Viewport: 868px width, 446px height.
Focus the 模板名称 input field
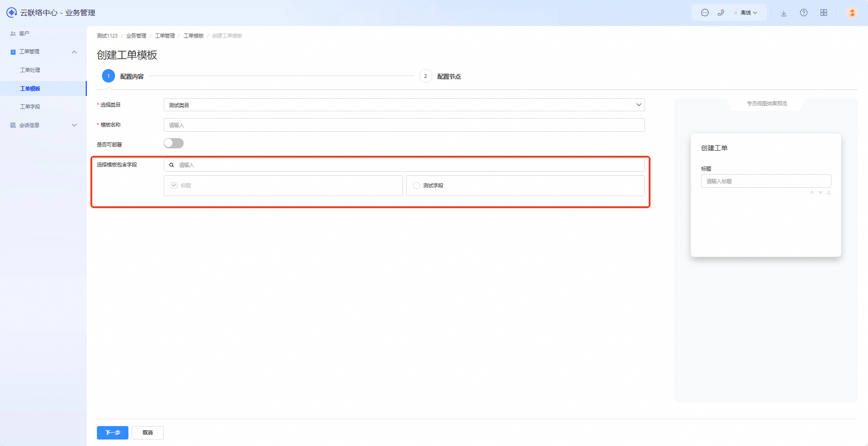tap(404, 125)
